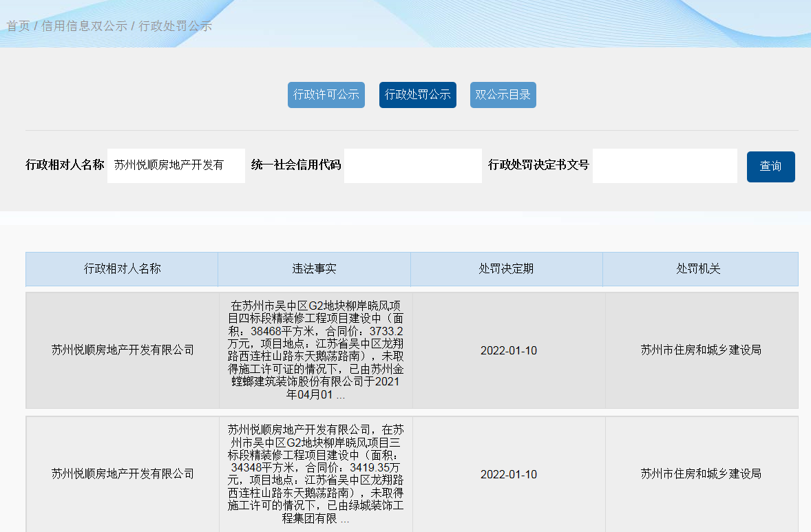Click the first row's 2022-01-10 date
811x532 pixels.
click(x=508, y=351)
